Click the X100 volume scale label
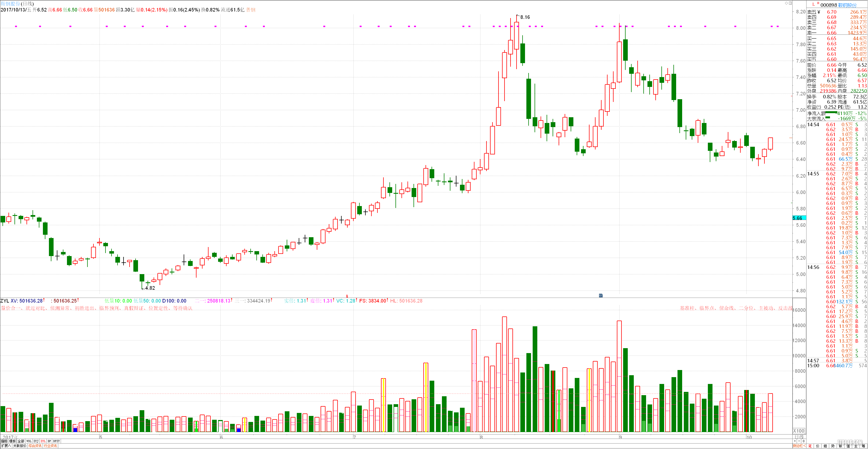The height and width of the screenshot is (449, 868). tap(799, 431)
